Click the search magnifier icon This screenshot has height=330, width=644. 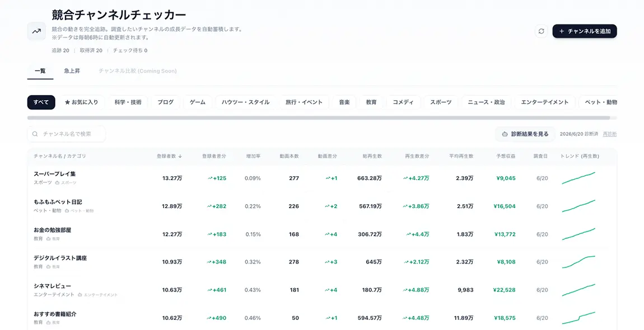click(x=35, y=134)
